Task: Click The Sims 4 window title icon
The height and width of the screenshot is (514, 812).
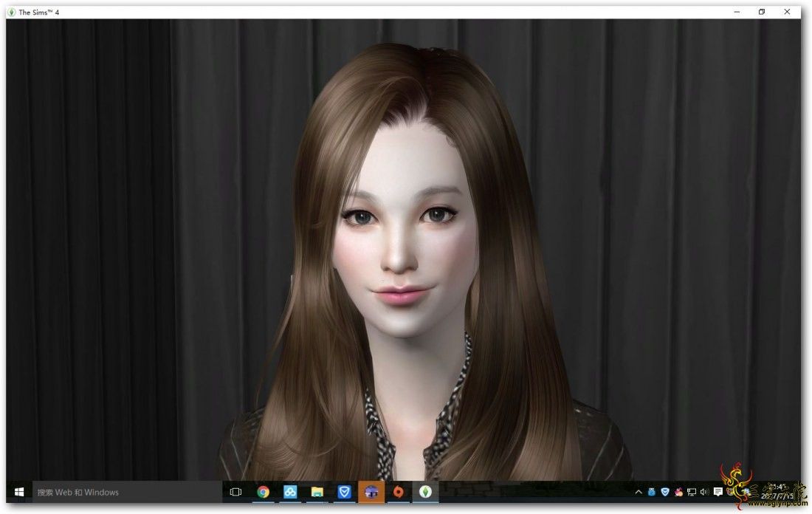Action: click(12, 12)
